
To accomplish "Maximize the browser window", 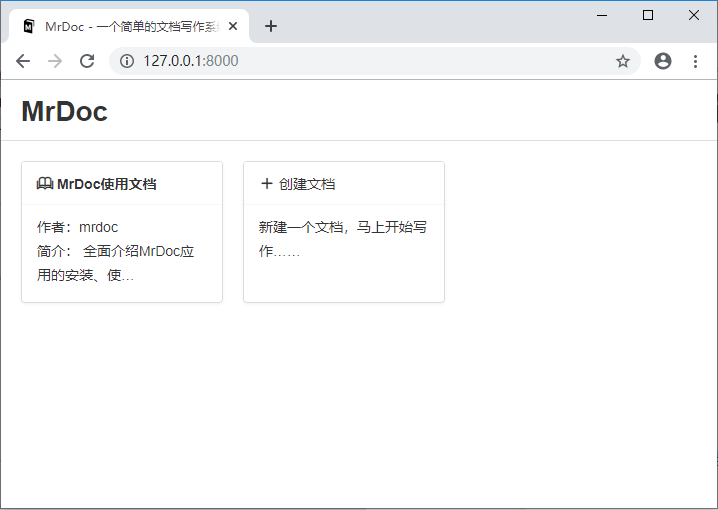I will pyautogui.click(x=648, y=15).
